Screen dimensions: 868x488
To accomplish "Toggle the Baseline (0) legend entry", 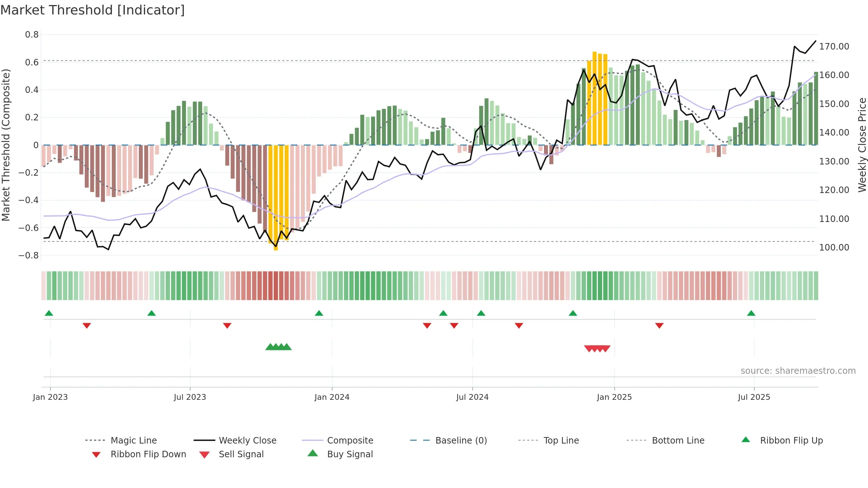I will tap(448, 440).
